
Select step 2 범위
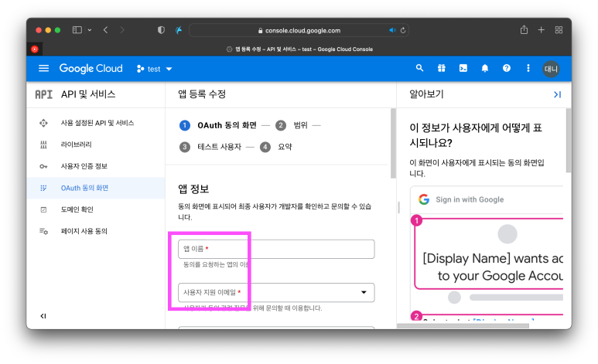(292, 125)
